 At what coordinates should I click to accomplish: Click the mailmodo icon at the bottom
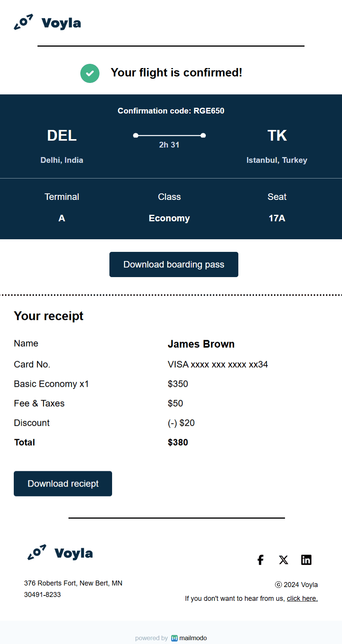pyautogui.click(x=174, y=638)
